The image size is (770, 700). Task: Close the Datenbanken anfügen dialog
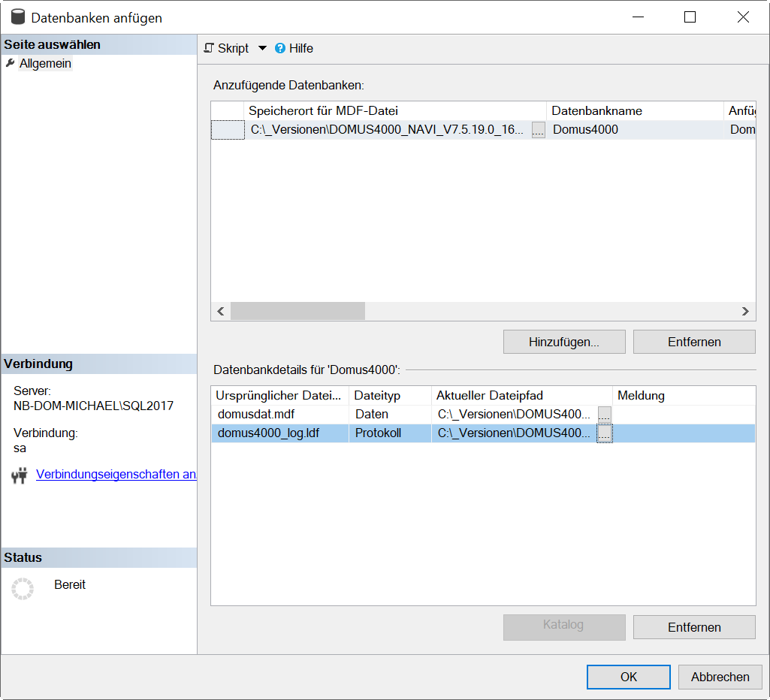pos(743,17)
